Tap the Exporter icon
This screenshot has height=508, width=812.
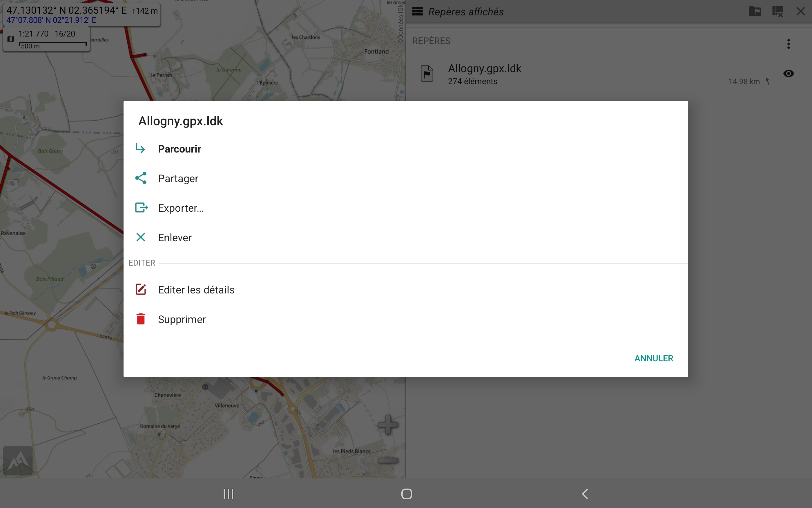pos(141,208)
